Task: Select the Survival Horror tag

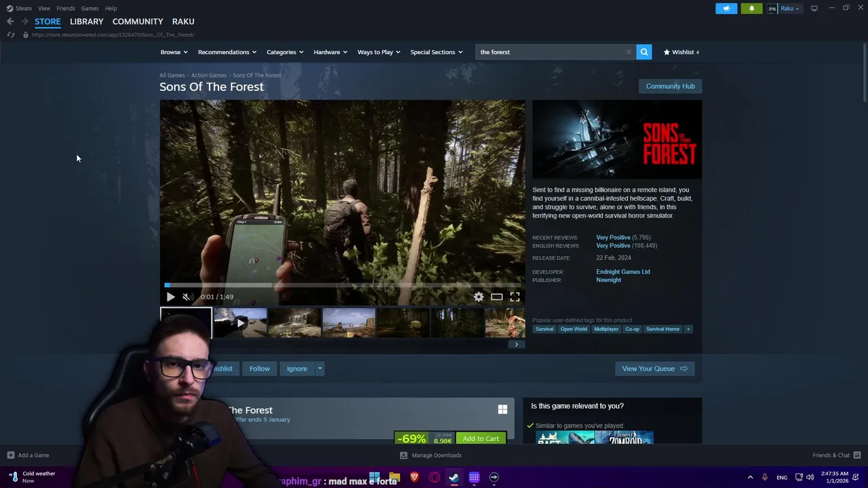Action: coord(663,329)
